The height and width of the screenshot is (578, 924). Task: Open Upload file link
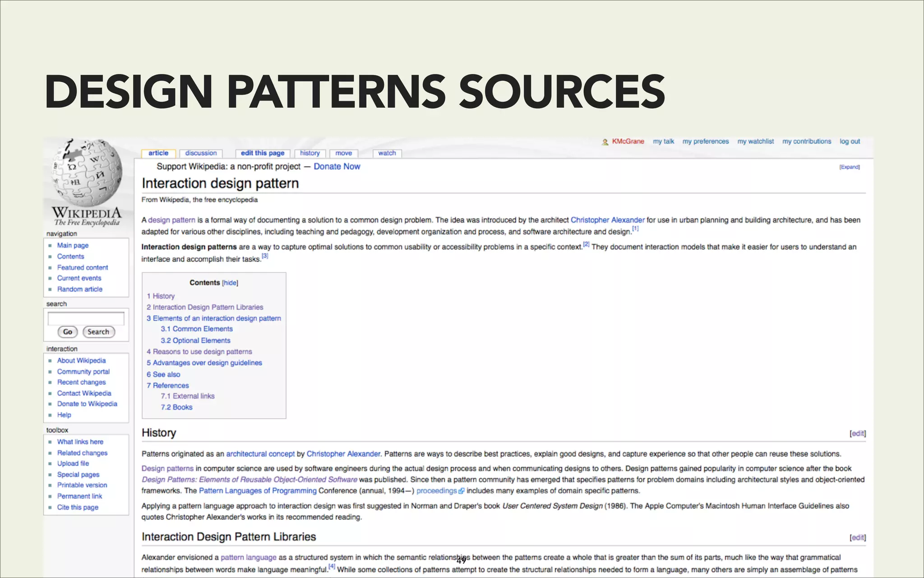(73, 463)
